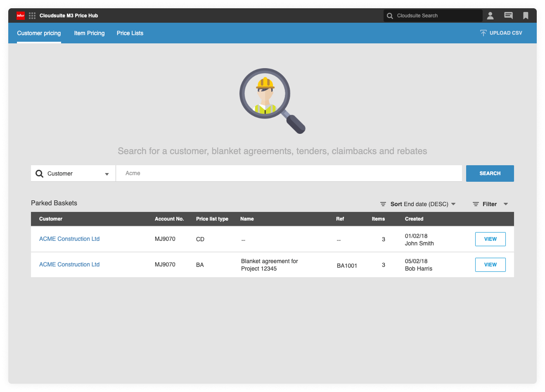Screen dimensions: 545x392
Task: Switch to the Price Lists tab
Action: [130, 33]
